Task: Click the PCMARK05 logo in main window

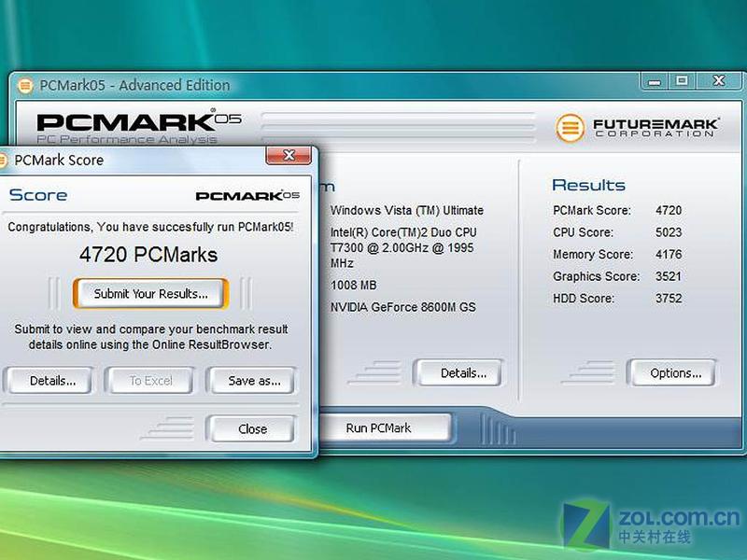Action: (x=139, y=121)
